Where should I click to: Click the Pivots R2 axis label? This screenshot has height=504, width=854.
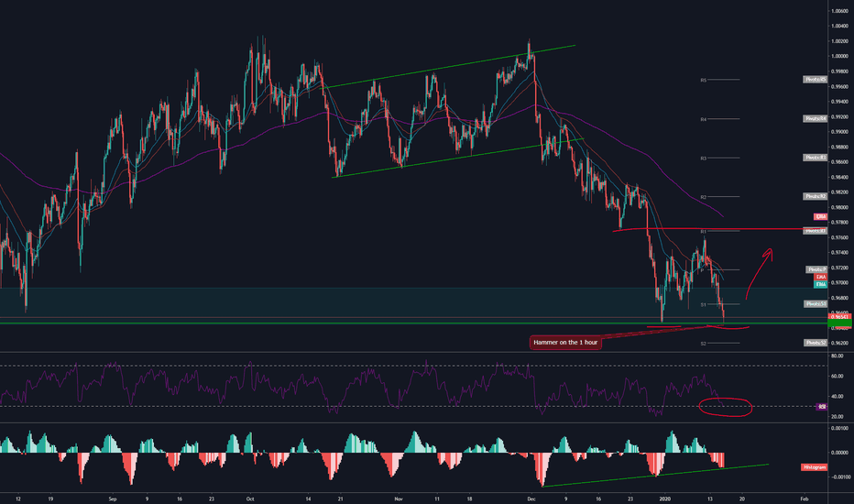816,196
